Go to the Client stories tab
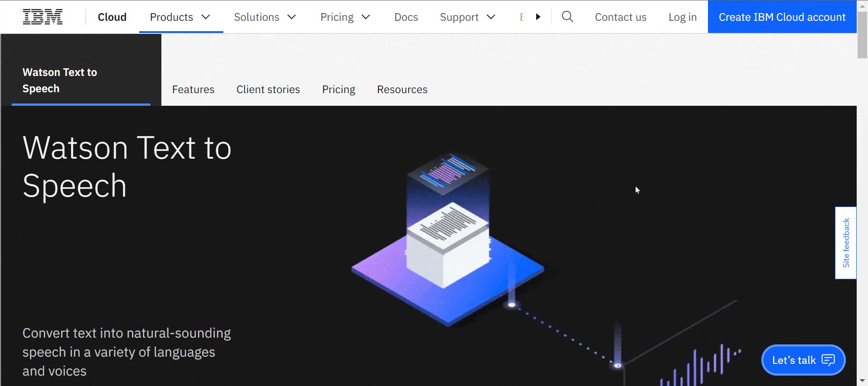The image size is (868, 386). pos(268,89)
